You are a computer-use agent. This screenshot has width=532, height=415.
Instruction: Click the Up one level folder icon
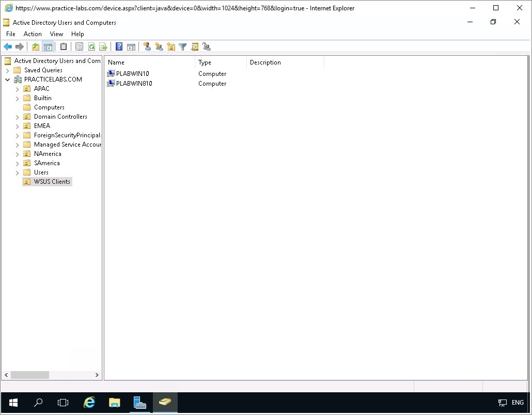(35, 47)
